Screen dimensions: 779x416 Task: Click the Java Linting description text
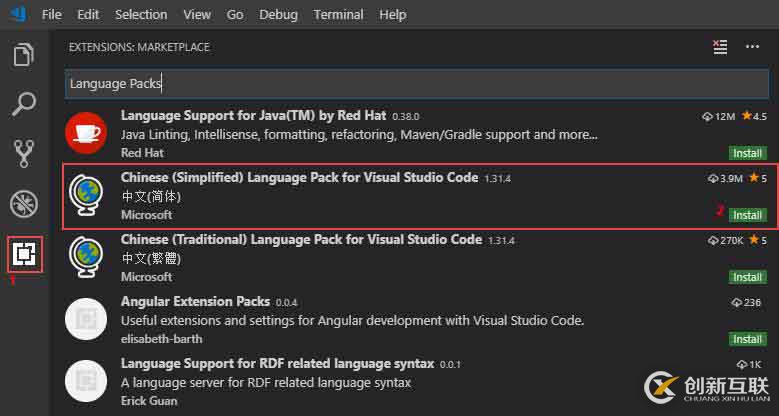[x=359, y=135]
